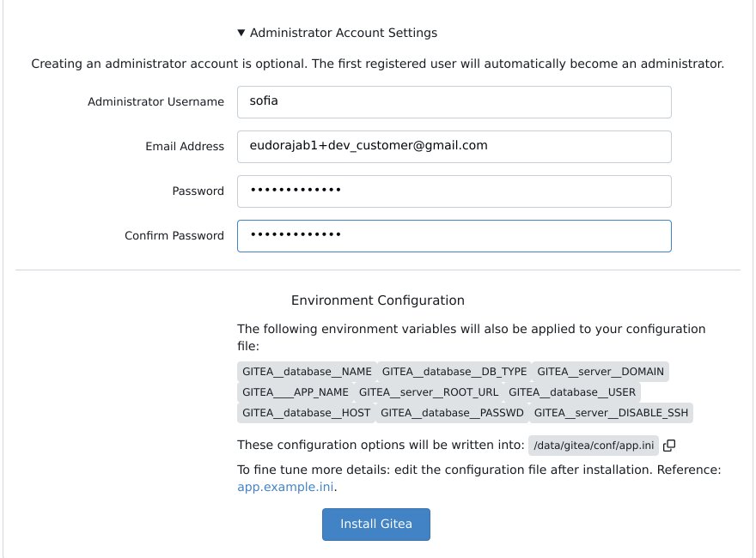Click the Environment Configuration heading
Viewport: 756px width, 558px height.
(377, 300)
